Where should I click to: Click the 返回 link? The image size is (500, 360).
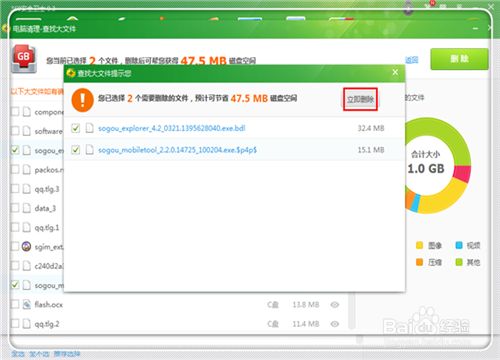pos(412,60)
